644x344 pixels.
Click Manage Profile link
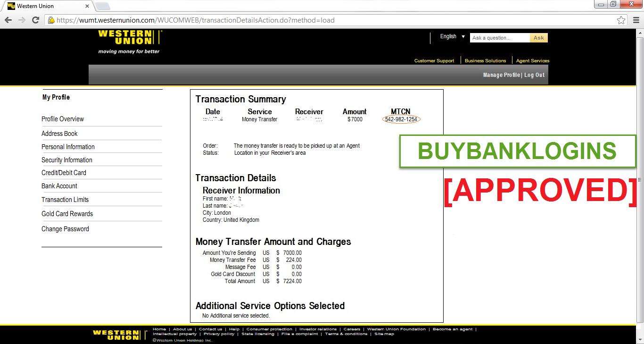[x=501, y=75]
